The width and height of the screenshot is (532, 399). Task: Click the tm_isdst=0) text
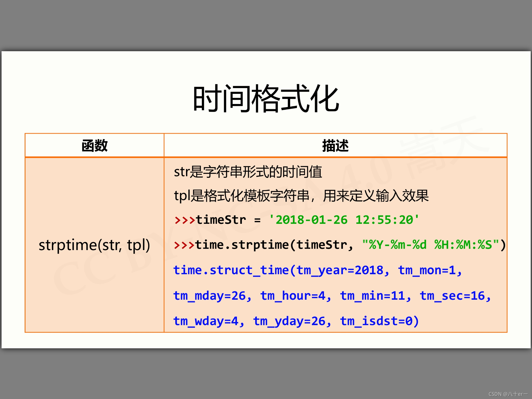380,321
